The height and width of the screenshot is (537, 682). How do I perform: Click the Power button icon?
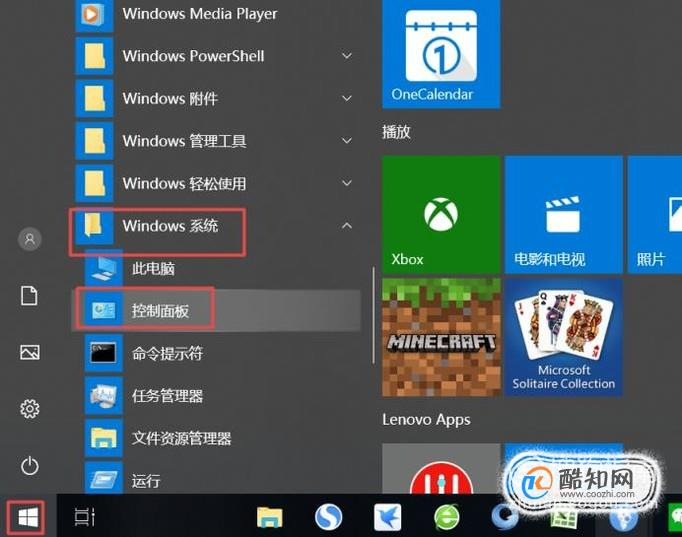(x=30, y=466)
